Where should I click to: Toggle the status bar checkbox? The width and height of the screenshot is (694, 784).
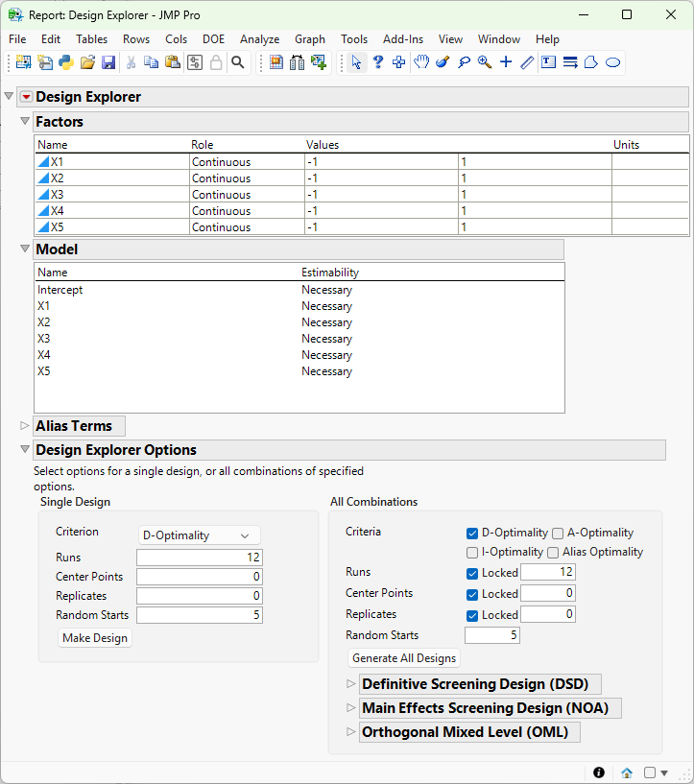click(x=650, y=772)
